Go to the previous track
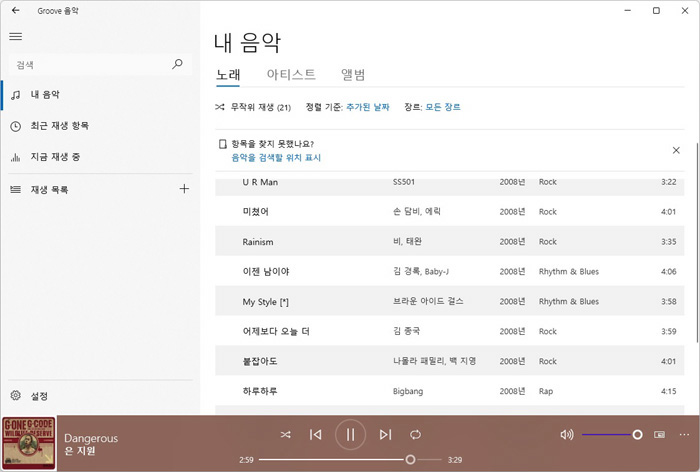 (x=315, y=434)
